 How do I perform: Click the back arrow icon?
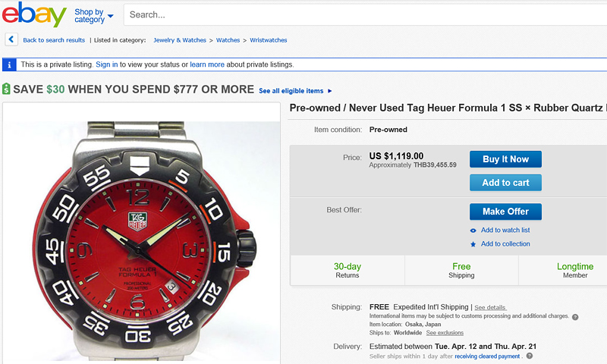[x=11, y=39]
